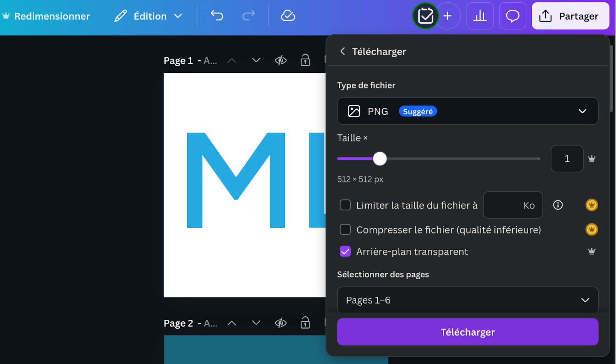Click the highlighted checklist clipboard icon
This screenshot has width=616, height=364.
click(x=425, y=16)
